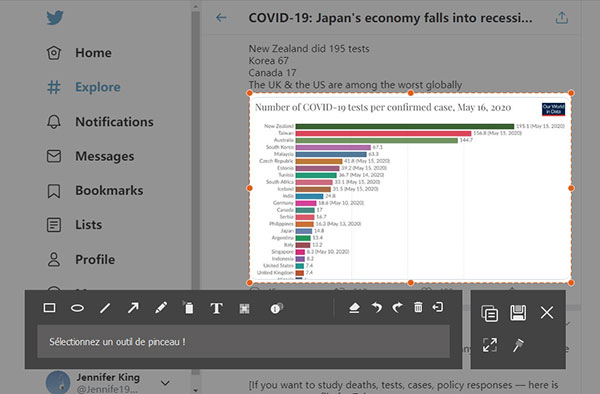Select the numbered counter tool

(x=276, y=308)
